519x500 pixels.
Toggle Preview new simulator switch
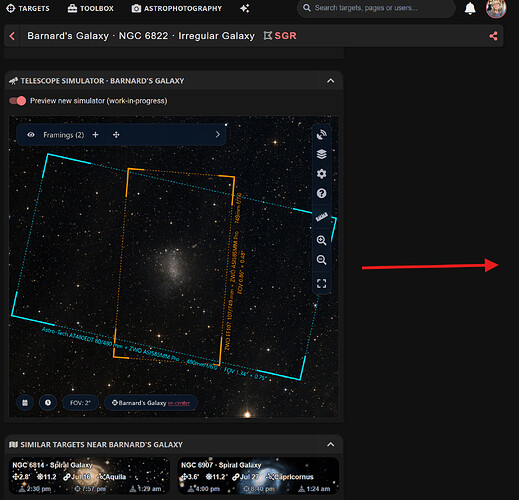point(18,101)
